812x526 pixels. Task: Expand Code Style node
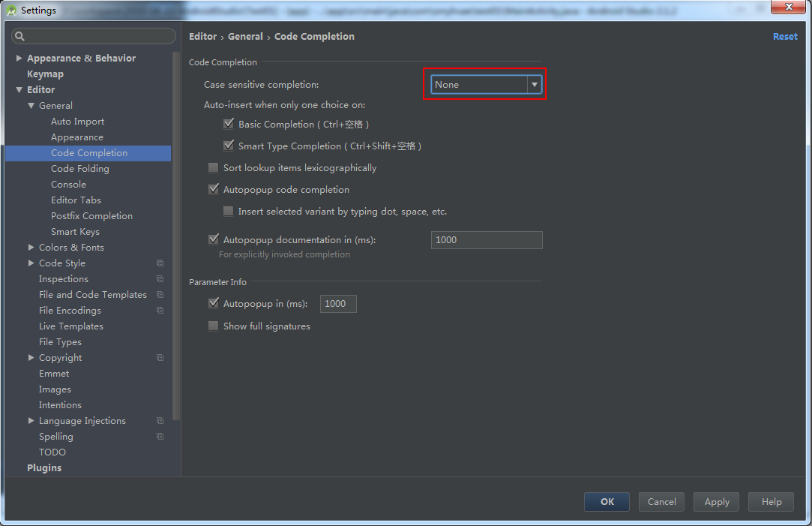point(31,263)
